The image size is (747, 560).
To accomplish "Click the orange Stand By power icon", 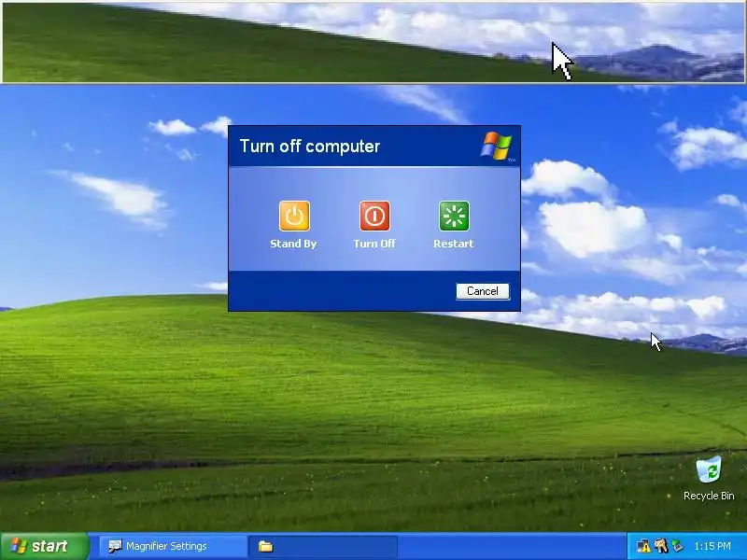I will [294, 216].
